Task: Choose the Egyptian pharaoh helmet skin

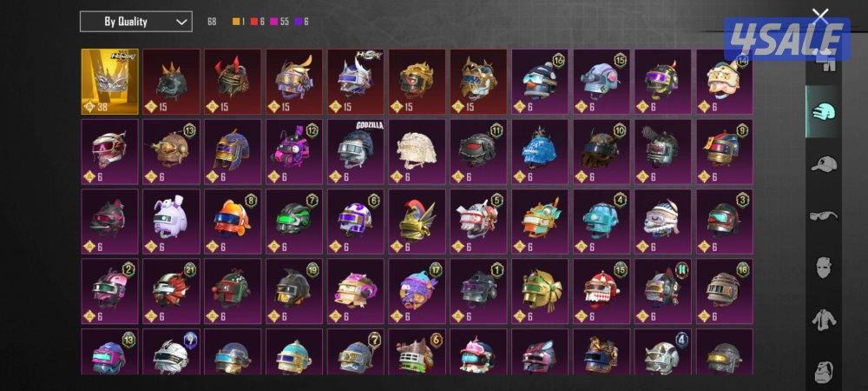Action: coord(233,152)
